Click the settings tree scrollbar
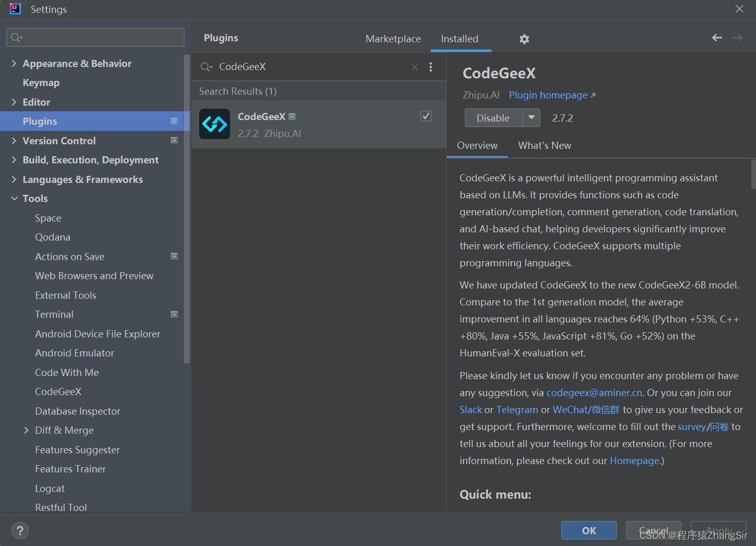This screenshot has width=756, height=546. click(x=186, y=209)
